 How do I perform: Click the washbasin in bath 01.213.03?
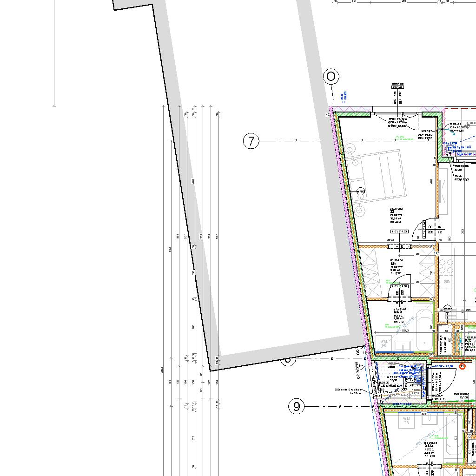[x=430, y=418]
